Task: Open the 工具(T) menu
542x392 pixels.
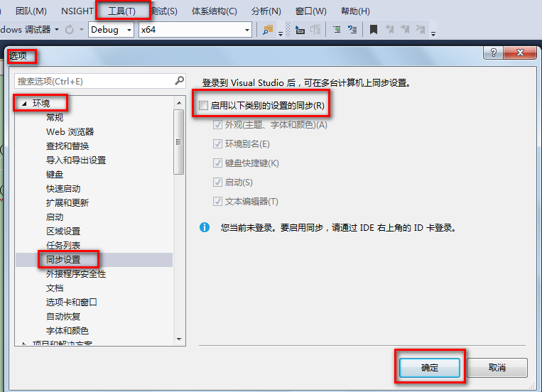Action: [x=121, y=11]
